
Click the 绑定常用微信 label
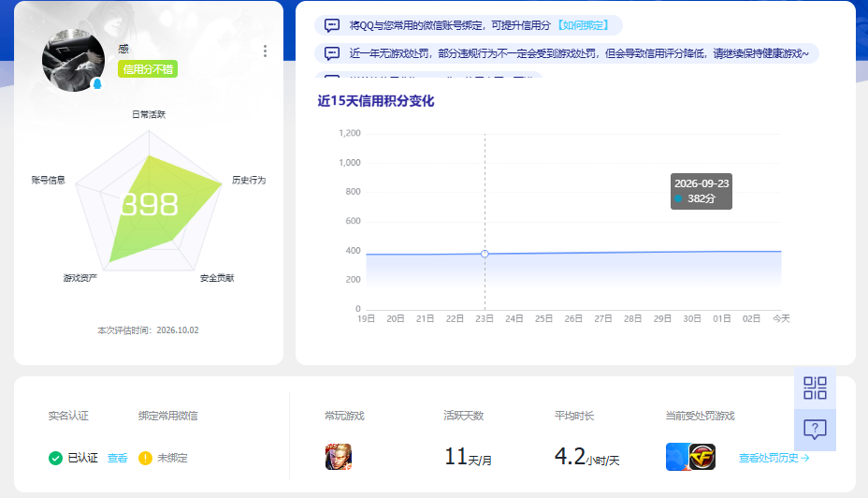167,416
